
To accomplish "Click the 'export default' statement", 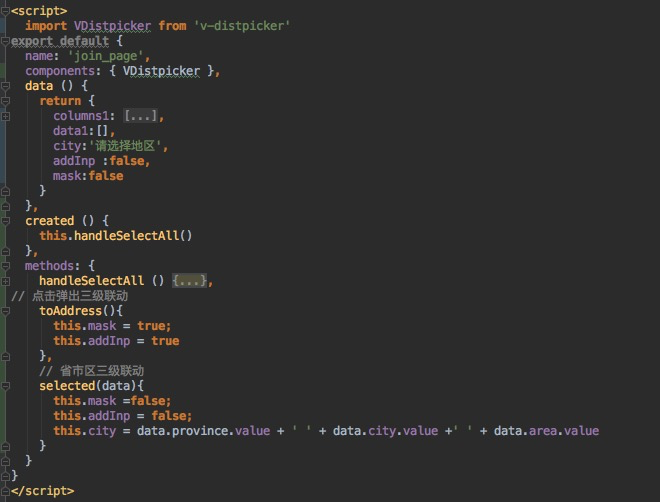I will point(60,41).
